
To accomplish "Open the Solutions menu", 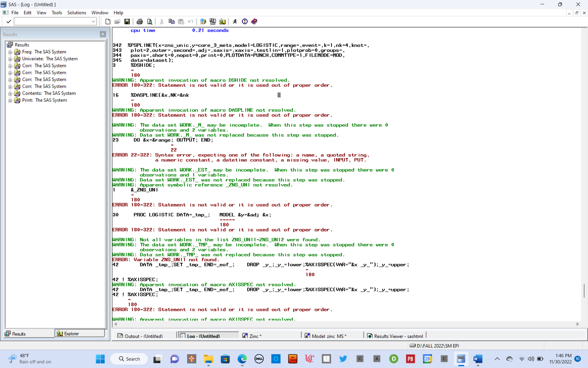I will click(77, 13).
